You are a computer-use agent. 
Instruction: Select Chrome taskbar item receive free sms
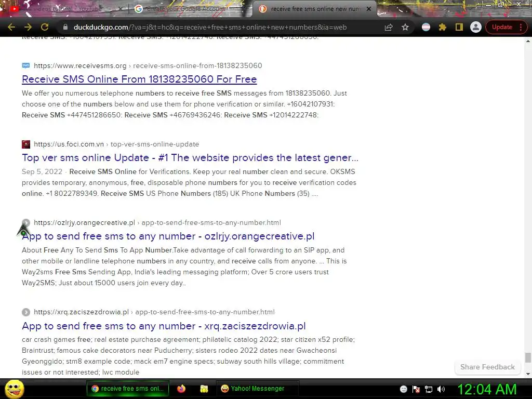128,389
